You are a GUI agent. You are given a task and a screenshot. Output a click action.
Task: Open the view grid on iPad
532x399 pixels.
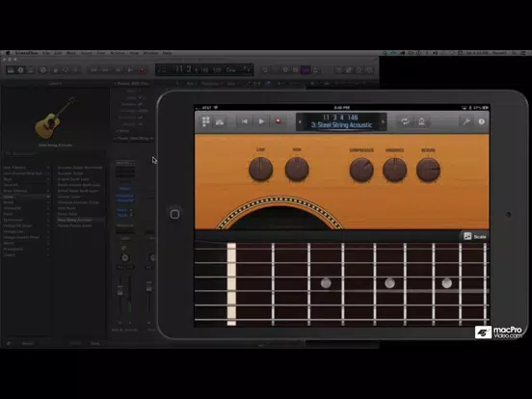pos(206,121)
